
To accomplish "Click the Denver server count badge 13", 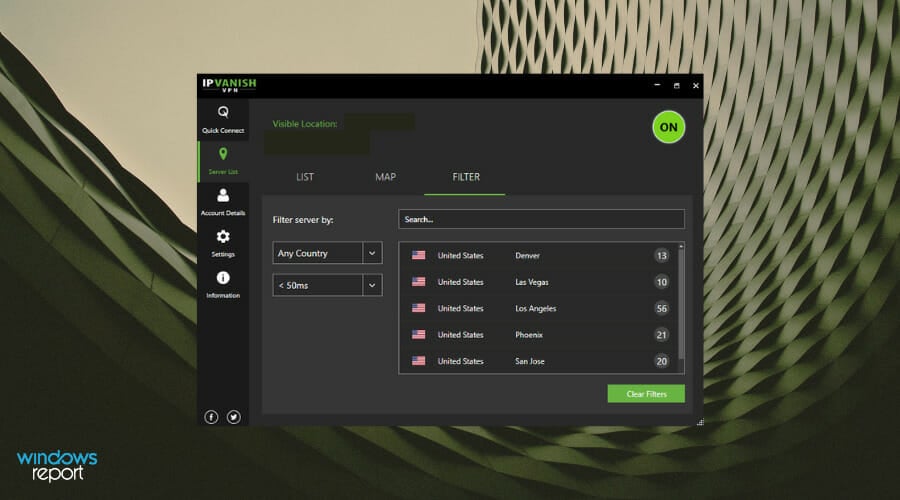I will 662,255.
